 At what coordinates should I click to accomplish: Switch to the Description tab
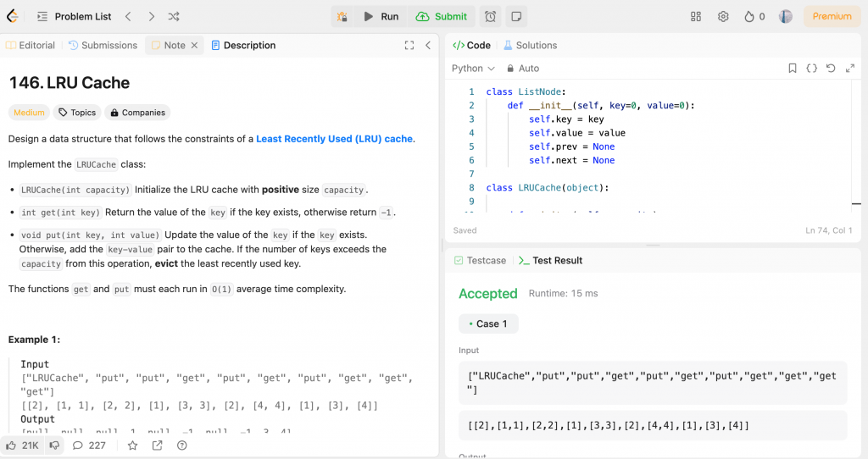[x=243, y=46]
